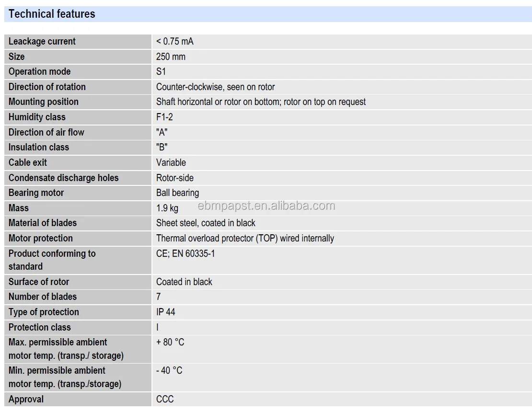
Task: Click the 'Ball bearing' value
Action: point(177,193)
